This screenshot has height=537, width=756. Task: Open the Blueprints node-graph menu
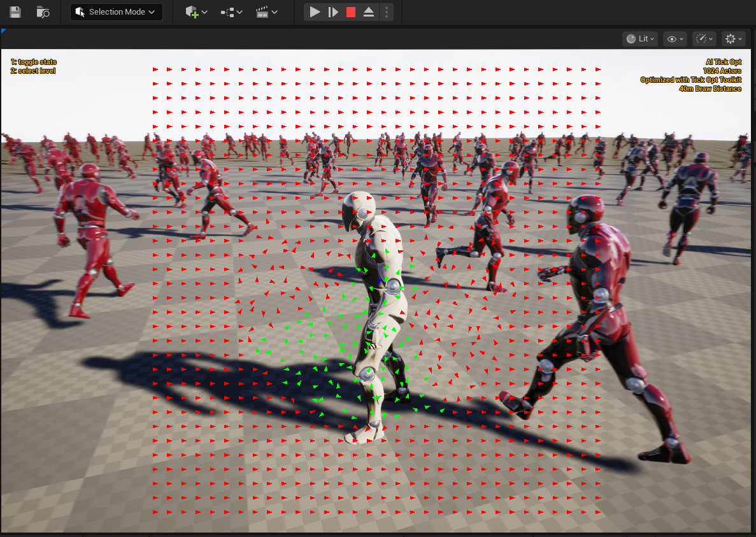(x=231, y=12)
